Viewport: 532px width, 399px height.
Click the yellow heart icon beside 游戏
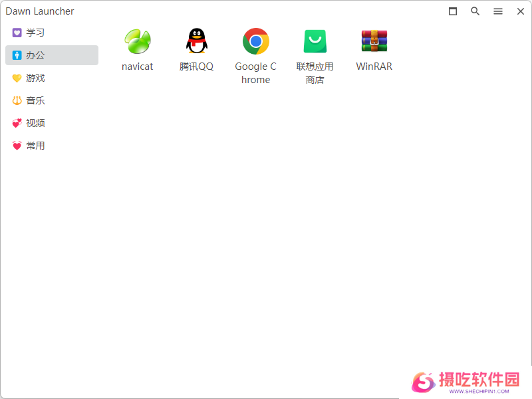17,78
